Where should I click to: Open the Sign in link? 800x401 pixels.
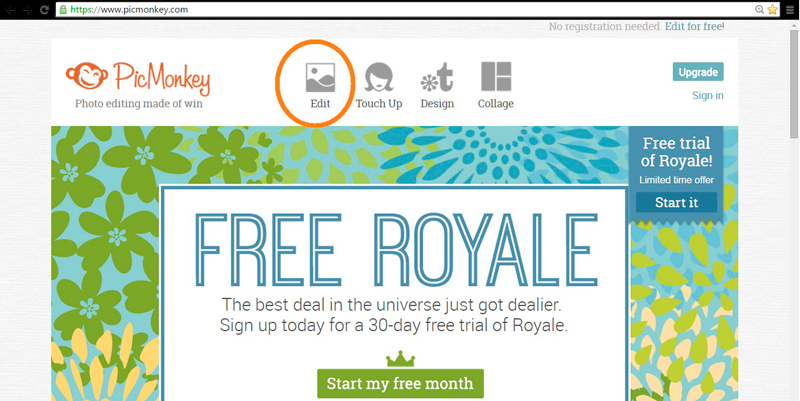pyautogui.click(x=708, y=95)
